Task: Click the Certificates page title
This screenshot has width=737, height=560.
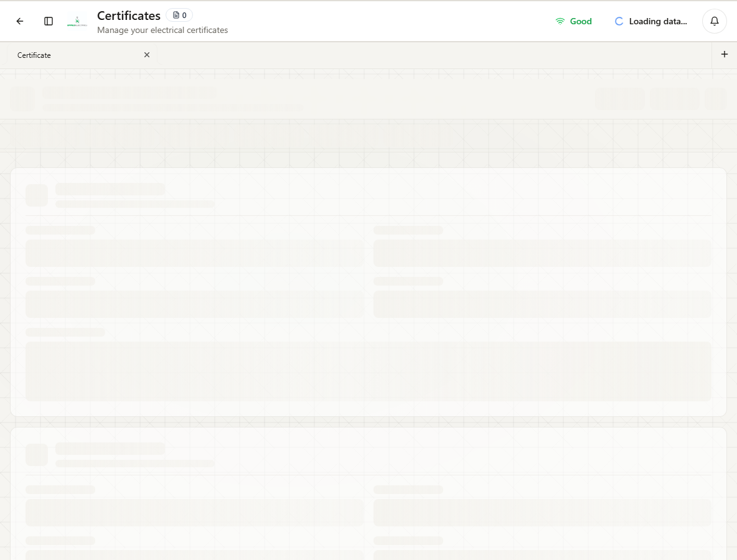Action: (129, 16)
